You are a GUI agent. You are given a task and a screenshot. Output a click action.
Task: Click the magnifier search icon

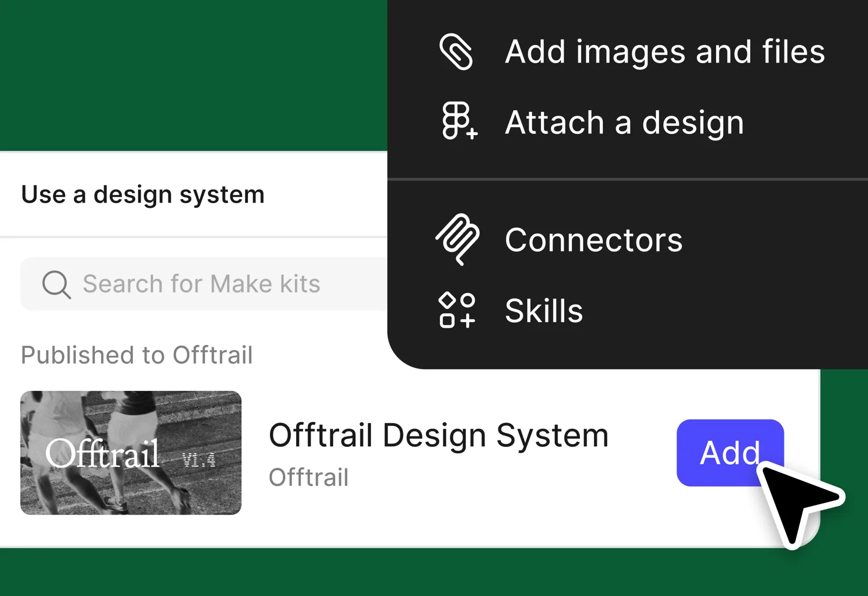pyautogui.click(x=56, y=284)
